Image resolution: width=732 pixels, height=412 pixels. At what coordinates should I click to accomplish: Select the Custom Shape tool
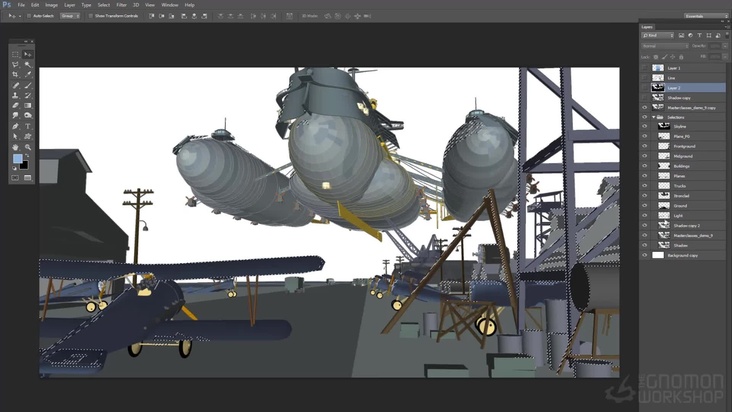click(x=28, y=136)
